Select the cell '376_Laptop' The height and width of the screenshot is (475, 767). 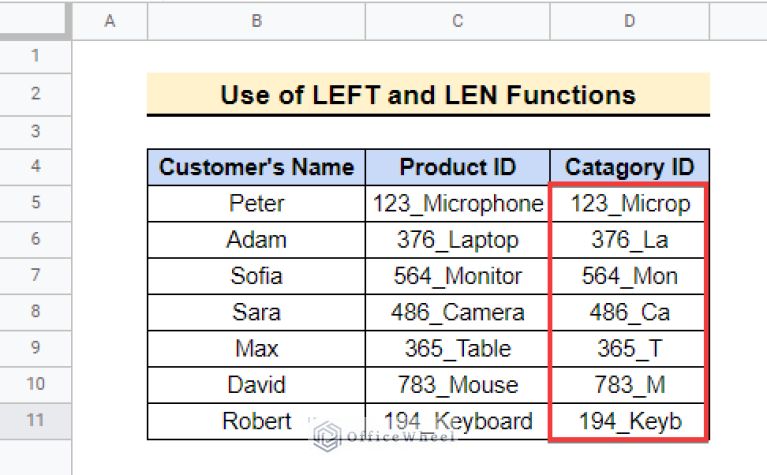click(457, 240)
